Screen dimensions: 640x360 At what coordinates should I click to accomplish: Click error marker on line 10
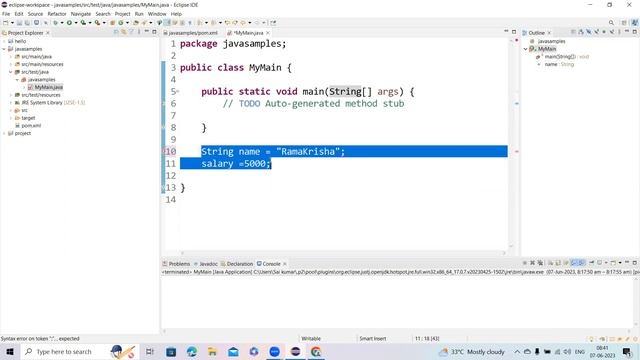[164, 151]
